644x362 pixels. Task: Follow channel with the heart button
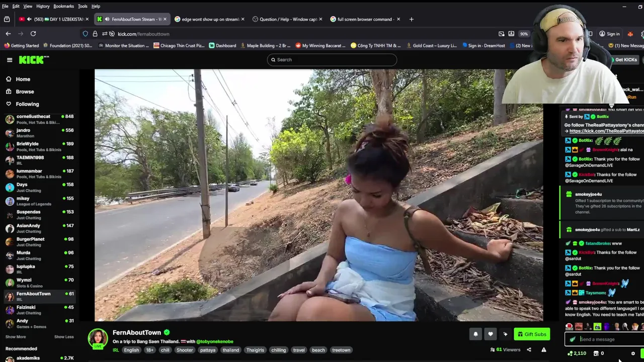click(x=491, y=334)
